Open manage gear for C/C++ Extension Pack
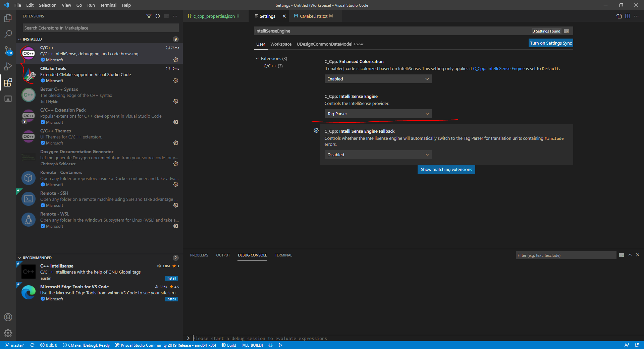Screen dimensions: 644x349 [x=176, y=122]
